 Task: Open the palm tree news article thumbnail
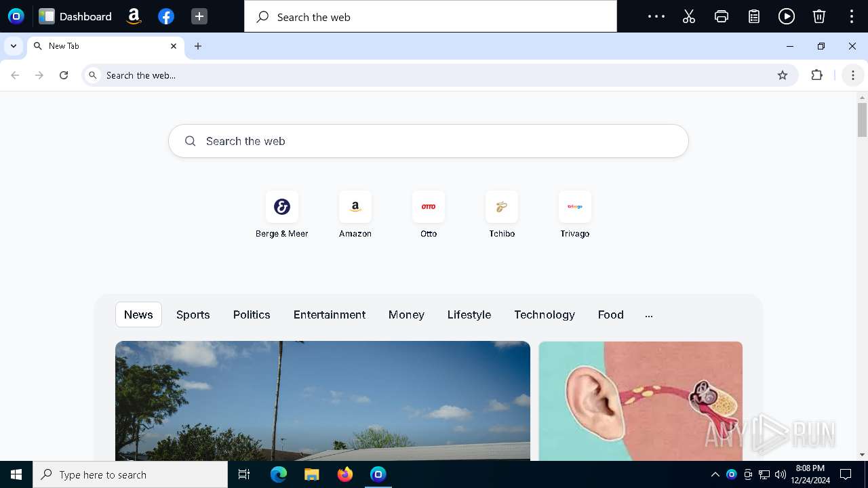point(323,401)
